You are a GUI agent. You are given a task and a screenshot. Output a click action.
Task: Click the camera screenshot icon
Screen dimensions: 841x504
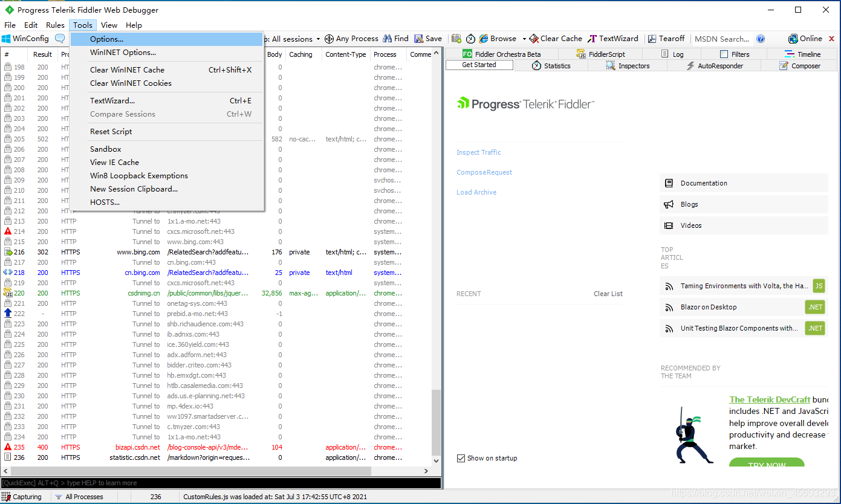pyautogui.click(x=456, y=39)
